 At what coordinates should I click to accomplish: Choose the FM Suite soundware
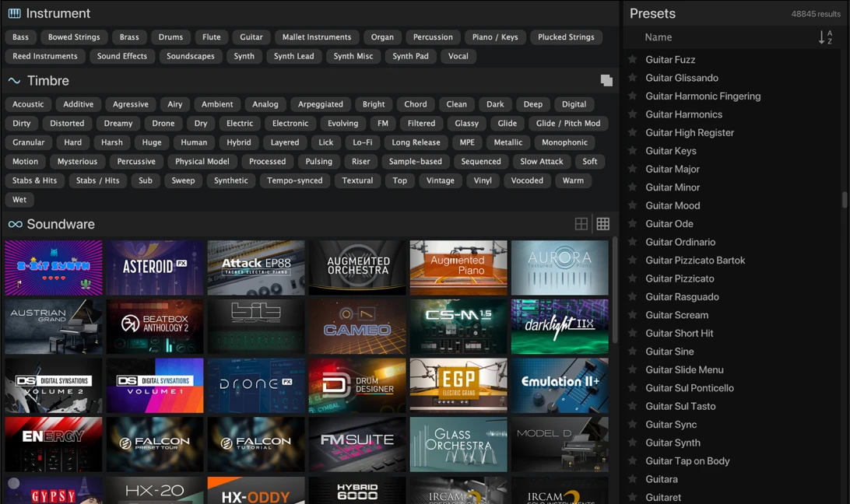pos(357,444)
